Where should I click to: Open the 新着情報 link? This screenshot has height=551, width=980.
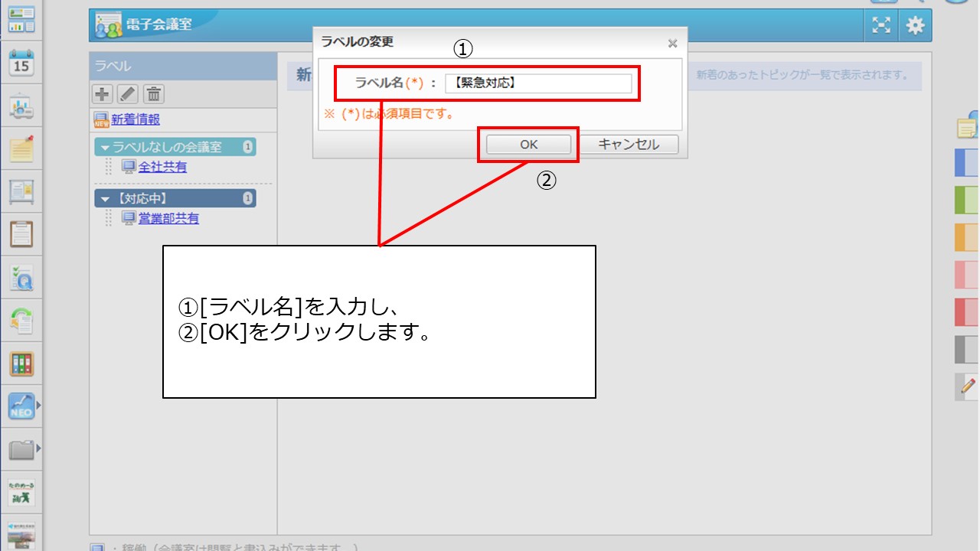tap(136, 119)
